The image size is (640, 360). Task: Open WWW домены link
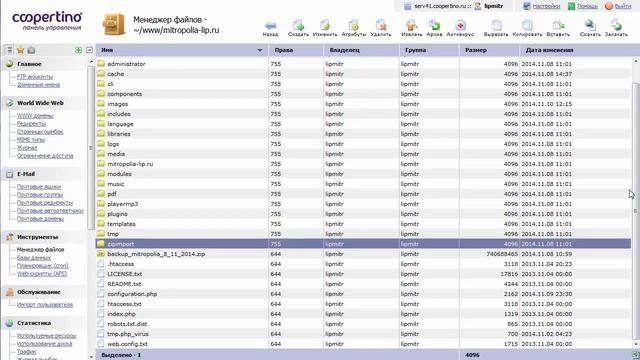35,116
